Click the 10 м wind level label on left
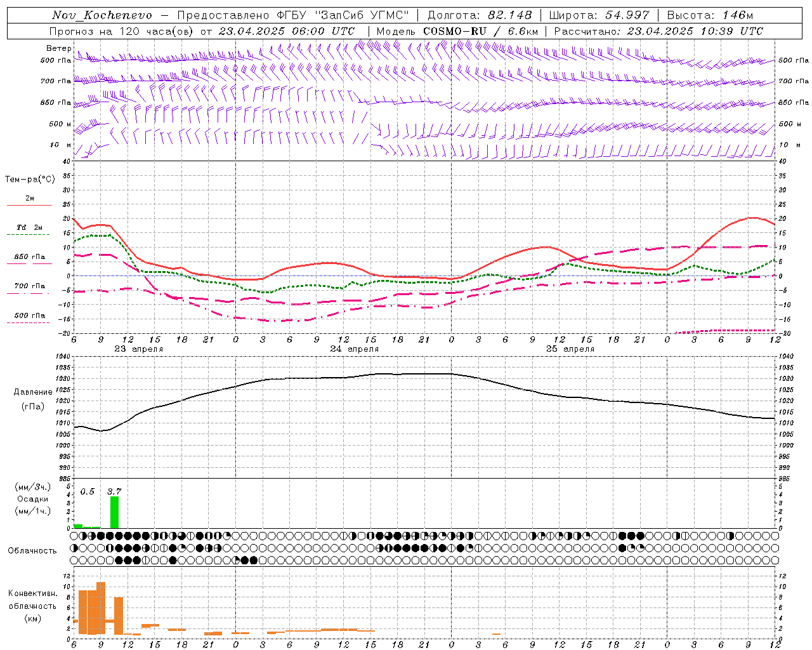Image resolution: width=812 pixels, height=650 pixels. tap(60, 145)
